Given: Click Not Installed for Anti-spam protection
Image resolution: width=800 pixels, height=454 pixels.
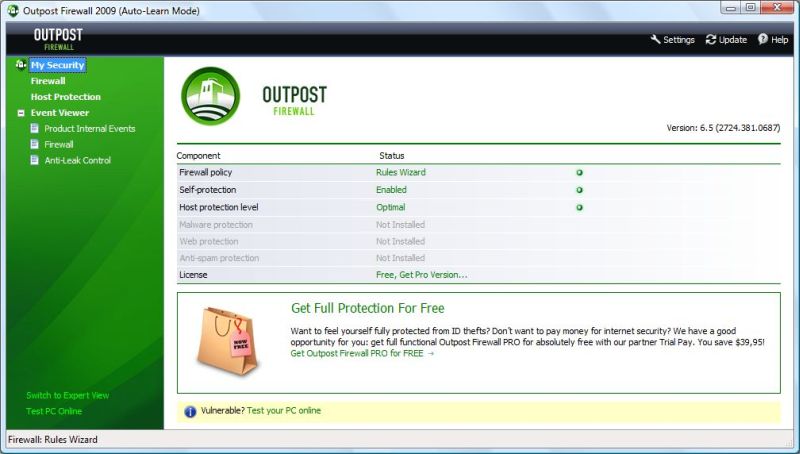Looking at the screenshot, I should pos(401,258).
